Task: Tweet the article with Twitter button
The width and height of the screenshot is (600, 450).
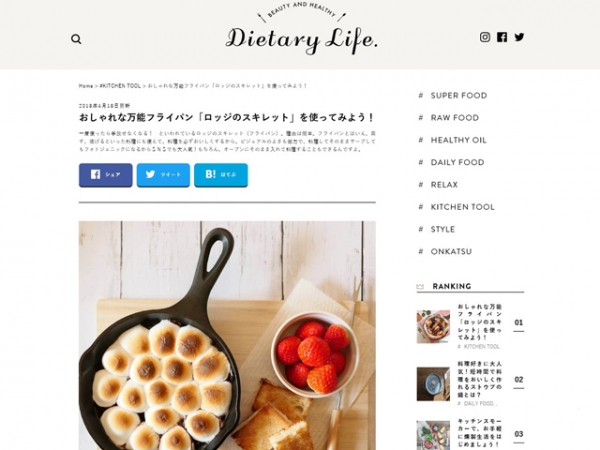Action: click(163, 175)
